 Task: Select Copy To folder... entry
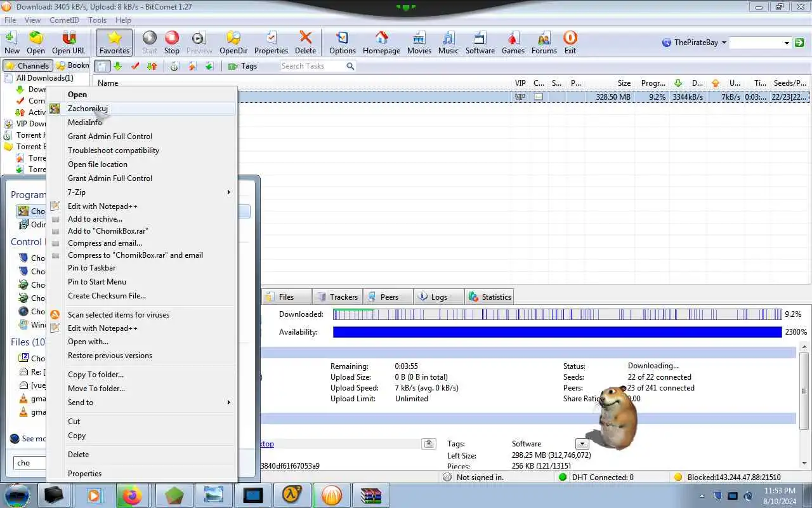(x=142, y=375)
